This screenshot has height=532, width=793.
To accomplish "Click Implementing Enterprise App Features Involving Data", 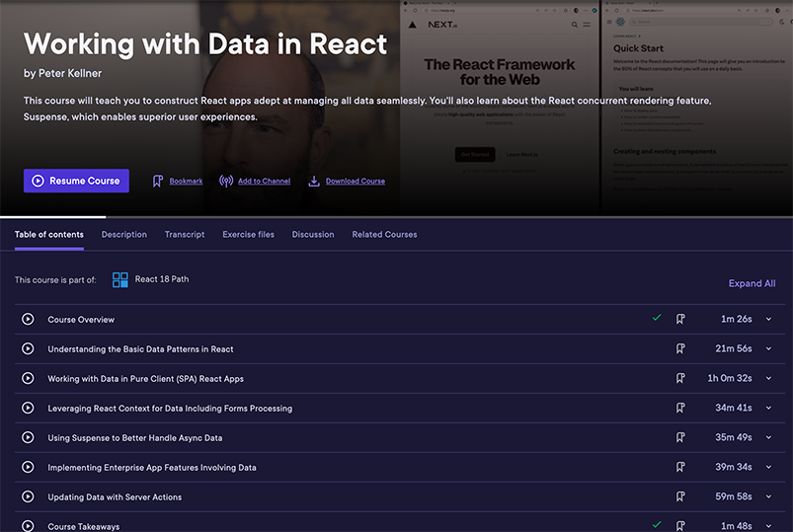I will (152, 467).
